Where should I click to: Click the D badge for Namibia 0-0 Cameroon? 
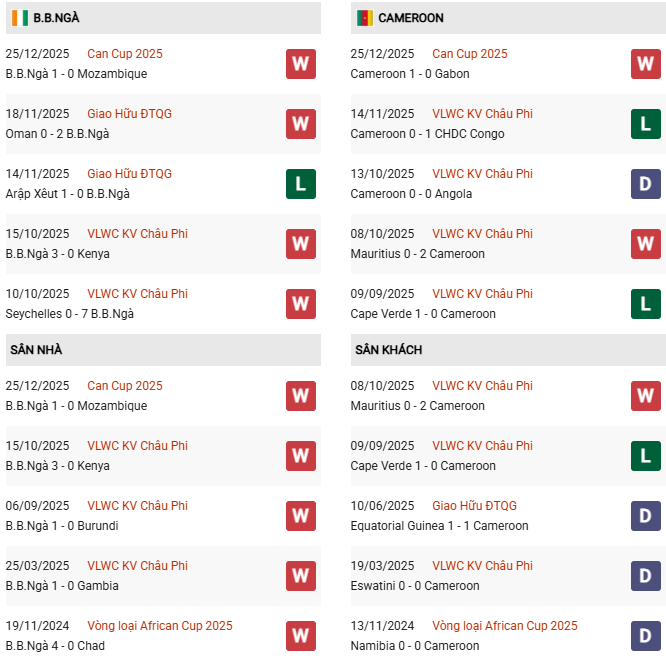coord(645,636)
